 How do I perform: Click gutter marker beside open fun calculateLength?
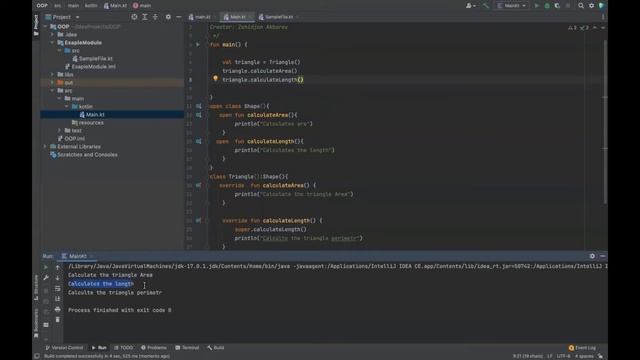click(x=199, y=141)
